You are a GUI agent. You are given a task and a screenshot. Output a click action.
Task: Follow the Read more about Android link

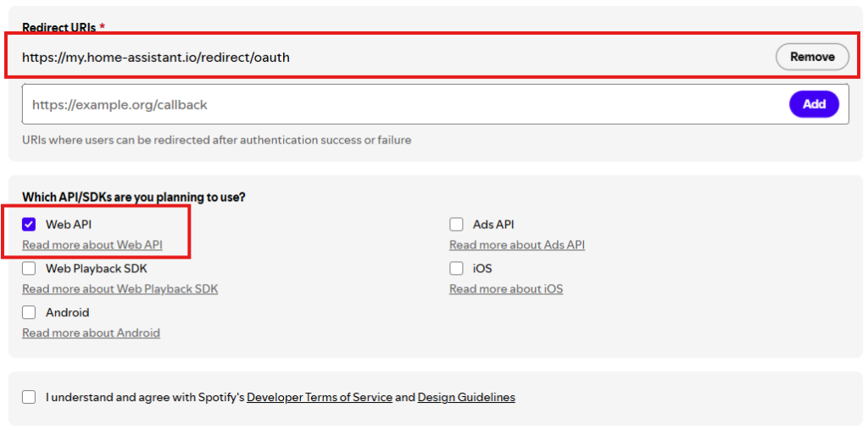tap(91, 333)
